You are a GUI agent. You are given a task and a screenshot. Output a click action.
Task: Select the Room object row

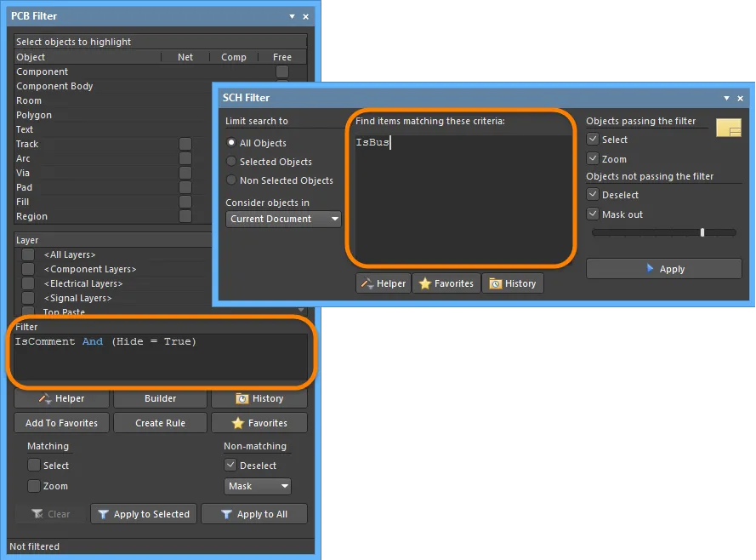pyautogui.click(x=113, y=100)
